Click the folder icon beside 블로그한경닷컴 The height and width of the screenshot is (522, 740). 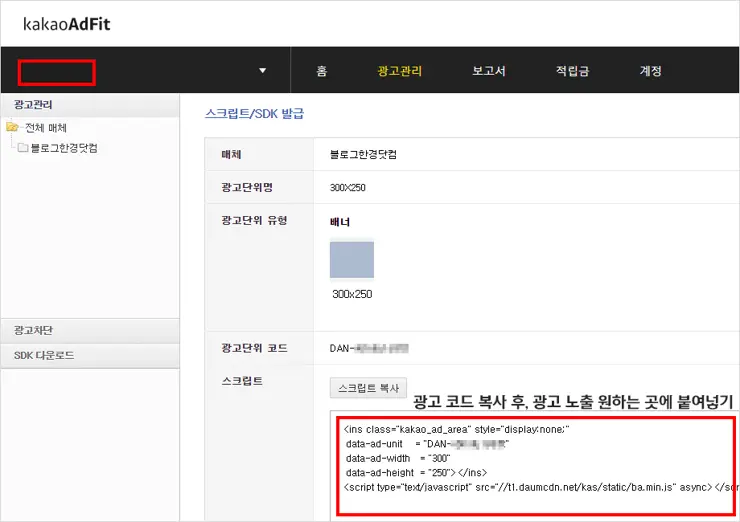pos(23,148)
